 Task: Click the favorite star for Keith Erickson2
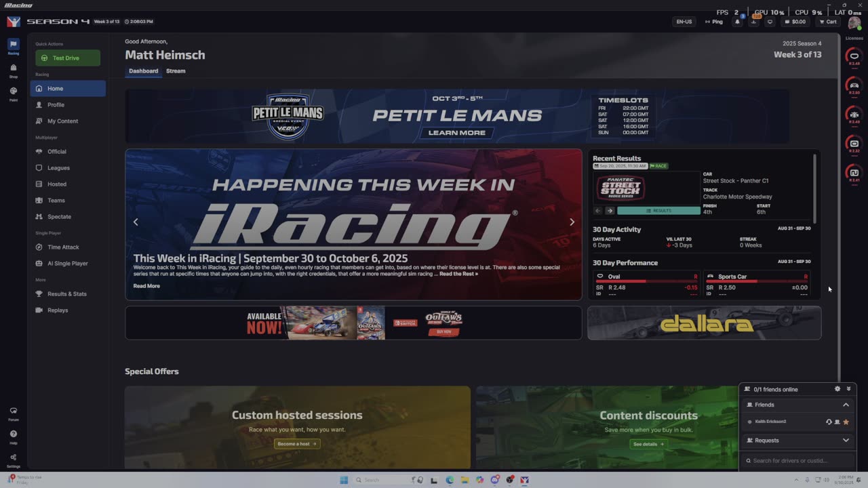846,422
